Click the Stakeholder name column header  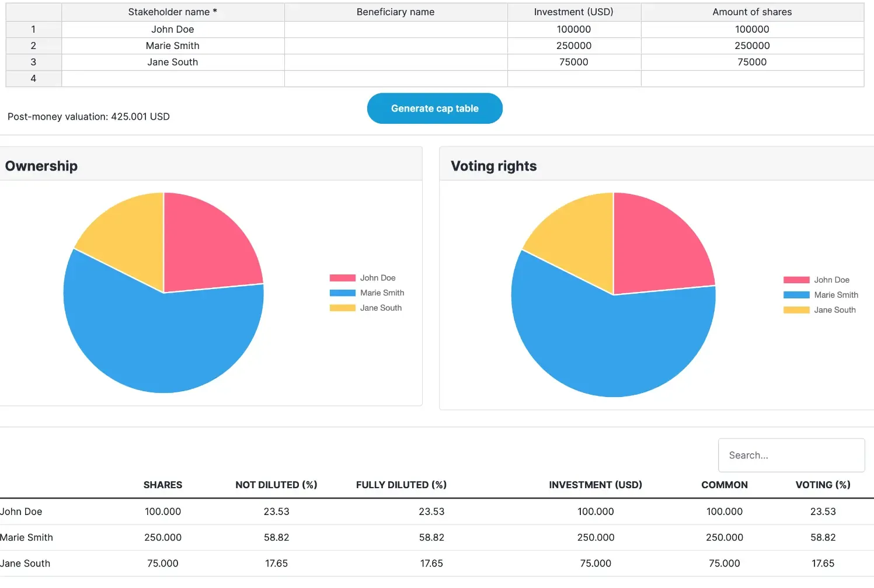173,12
